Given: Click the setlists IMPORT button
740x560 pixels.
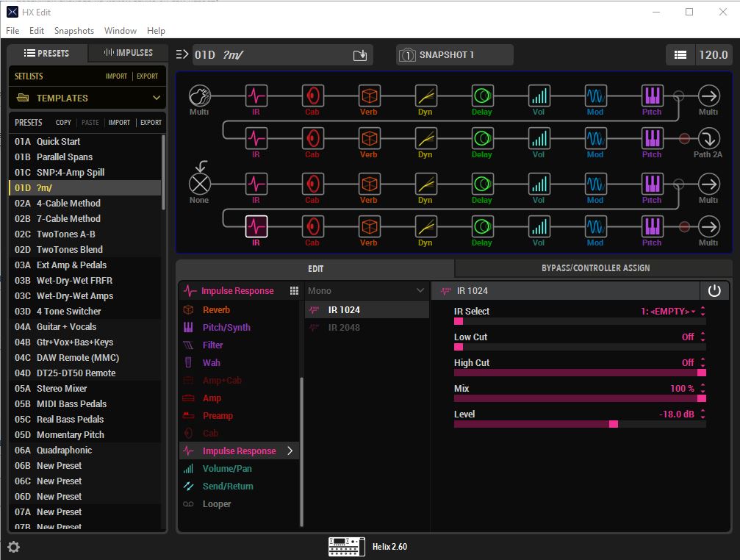Looking at the screenshot, I should 116,76.
